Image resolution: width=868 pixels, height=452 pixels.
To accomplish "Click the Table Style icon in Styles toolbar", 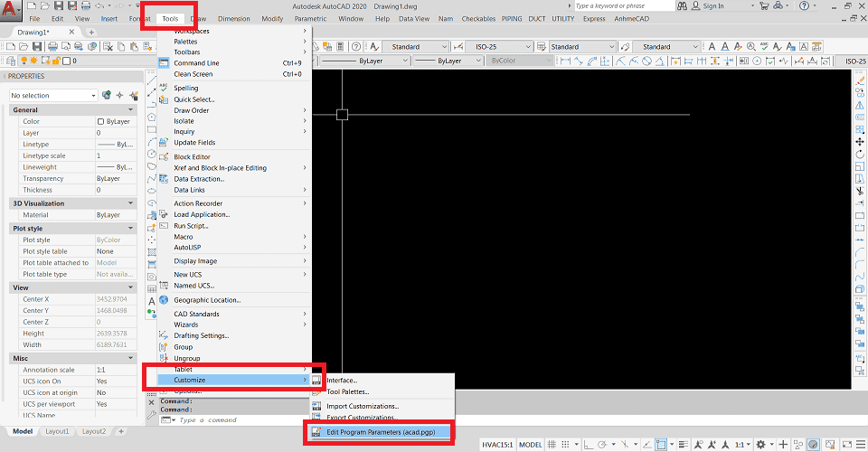I will [x=542, y=46].
